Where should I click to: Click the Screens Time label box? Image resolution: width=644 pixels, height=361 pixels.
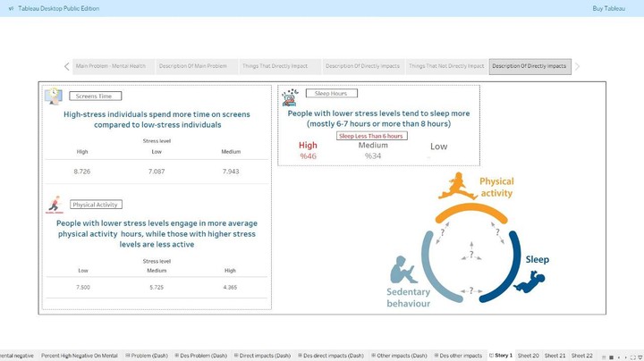(96, 96)
